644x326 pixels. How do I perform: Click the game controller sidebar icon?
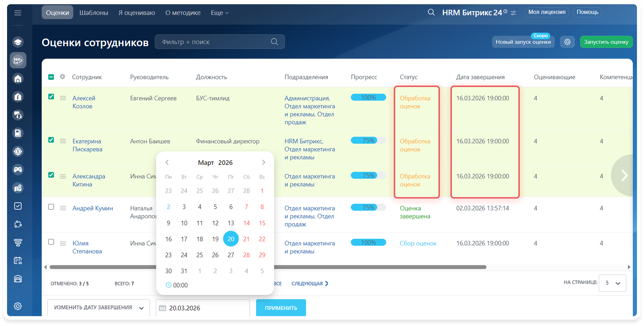pos(18,170)
